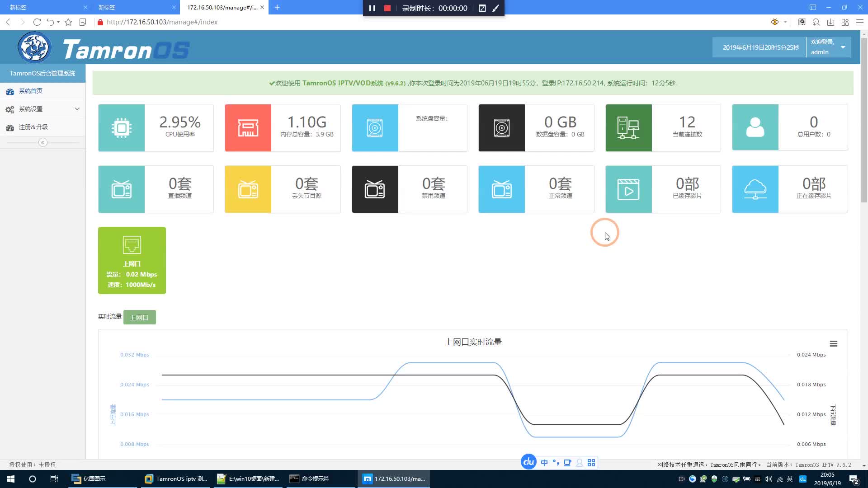Click the 2.95% CPU usage value
Image resolution: width=868 pixels, height=488 pixels.
(180, 122)
